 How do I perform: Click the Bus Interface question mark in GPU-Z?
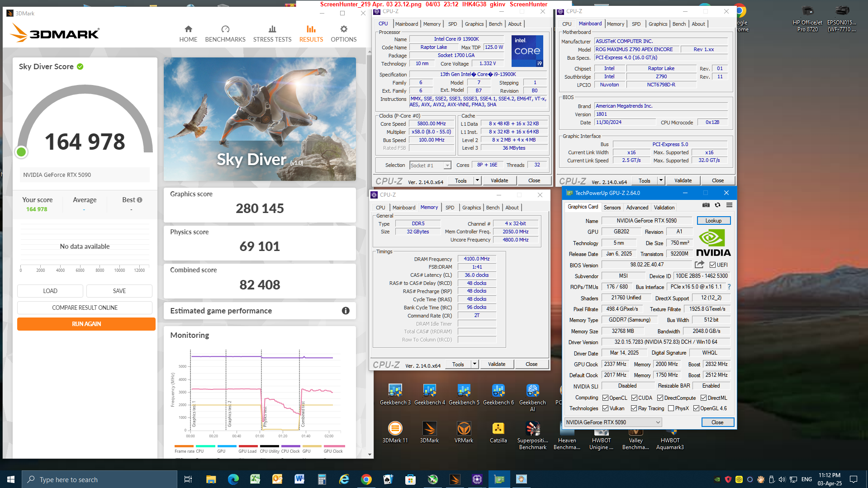(729, 287)
